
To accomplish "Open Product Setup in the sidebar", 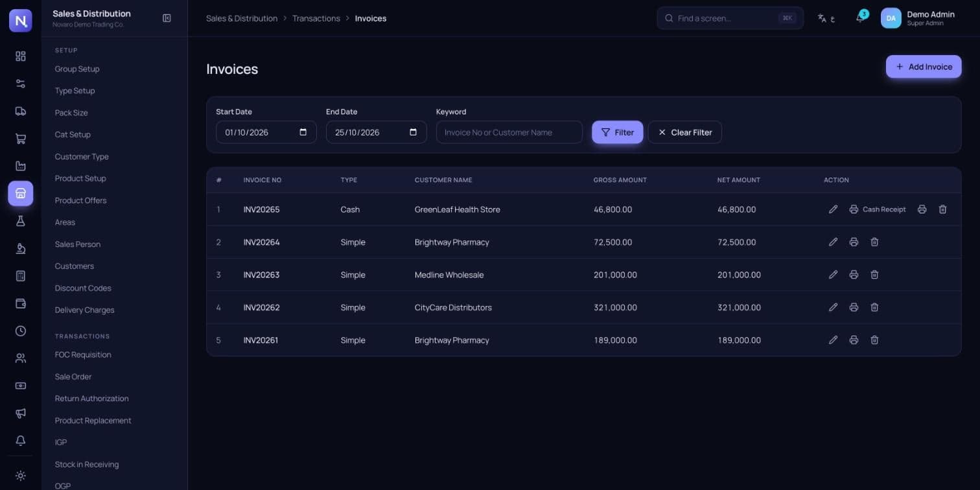I will [x=80, y=178].
